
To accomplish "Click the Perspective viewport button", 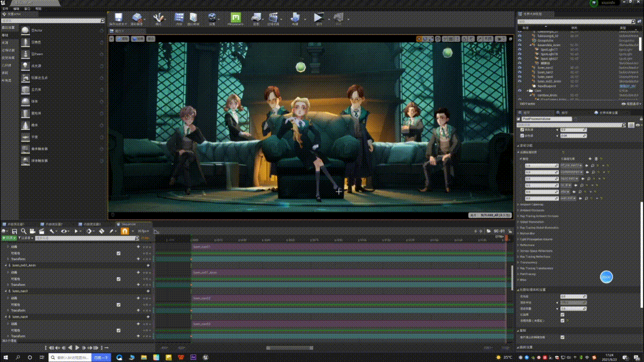I will (123, 39).
